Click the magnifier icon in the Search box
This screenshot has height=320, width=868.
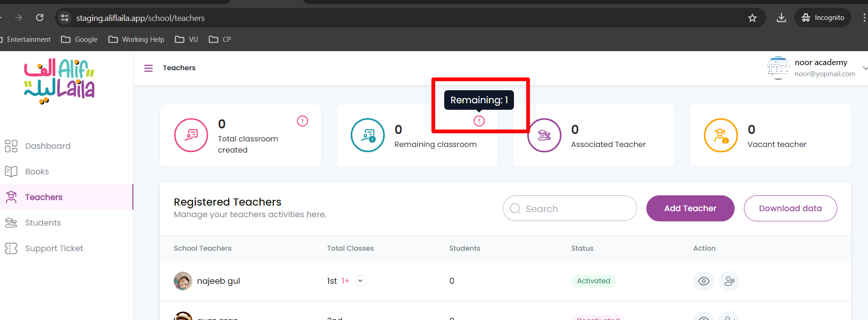tap(515, 208)
